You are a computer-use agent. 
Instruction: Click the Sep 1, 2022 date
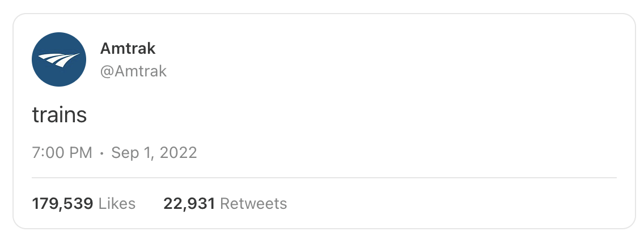tap(154, 153)
